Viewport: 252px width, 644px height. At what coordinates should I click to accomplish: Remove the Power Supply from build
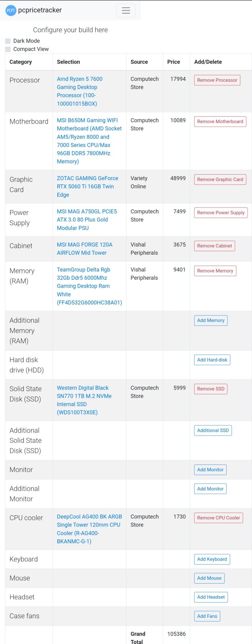click(x=221, y=213)
